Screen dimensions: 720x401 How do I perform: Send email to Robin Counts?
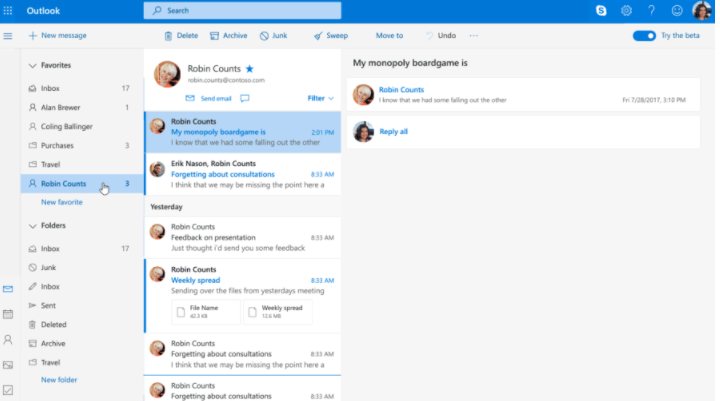click(x=208, y=98)
